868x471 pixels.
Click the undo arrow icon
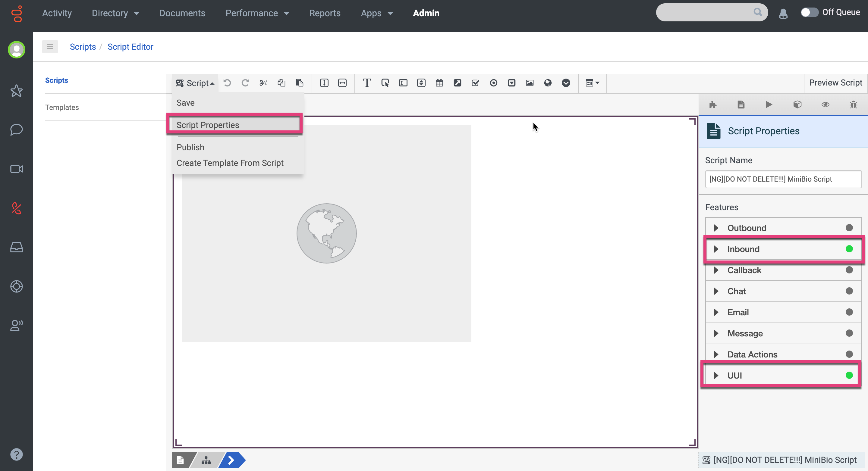pyautogui.click(x=227, y=83)
